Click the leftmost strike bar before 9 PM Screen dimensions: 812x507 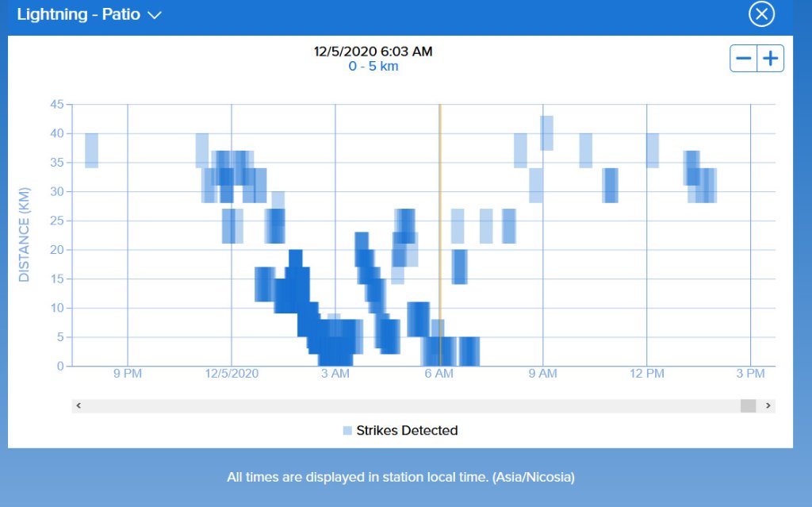tap(91, 150)
